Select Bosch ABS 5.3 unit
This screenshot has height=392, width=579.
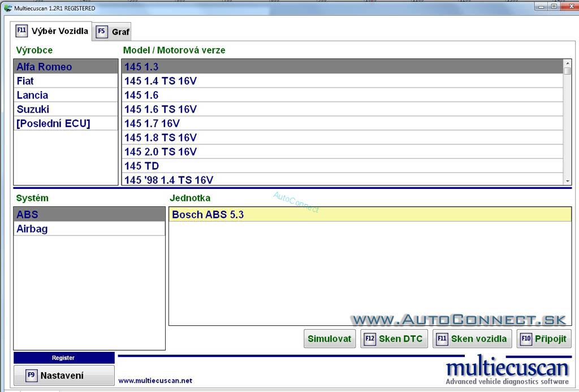click(x=370, y=214)
